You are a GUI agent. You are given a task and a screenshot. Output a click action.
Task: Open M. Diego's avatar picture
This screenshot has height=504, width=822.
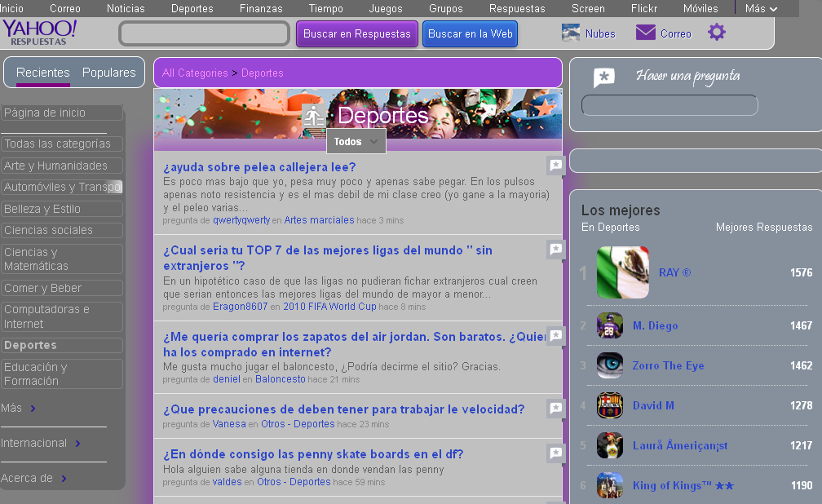click(x=610, y=325)
